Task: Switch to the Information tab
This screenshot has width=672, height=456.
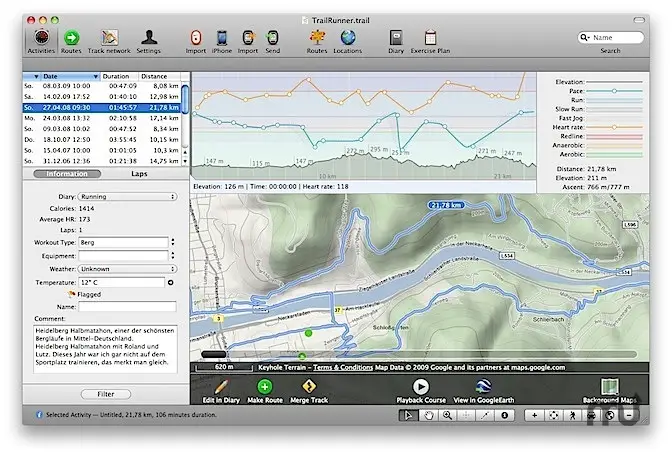Action: [x=67, y=174]
